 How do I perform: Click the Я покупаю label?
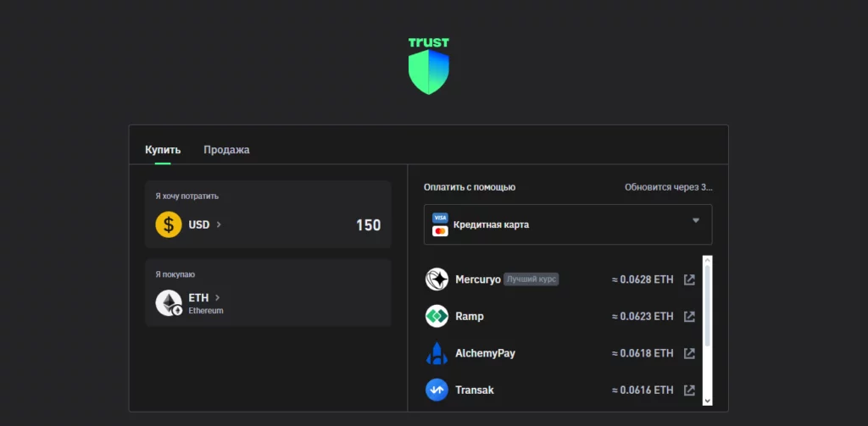[x=175, y=274]
